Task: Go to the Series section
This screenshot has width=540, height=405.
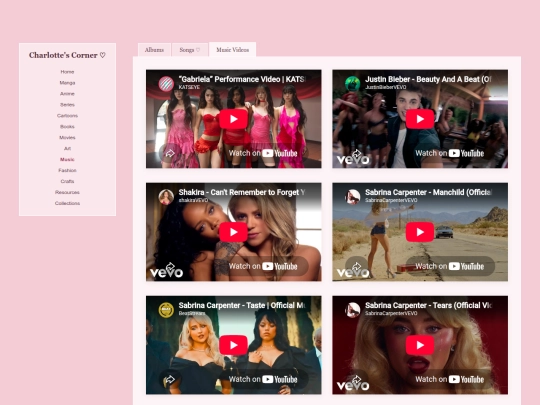Action: click(x=67, y=105)
